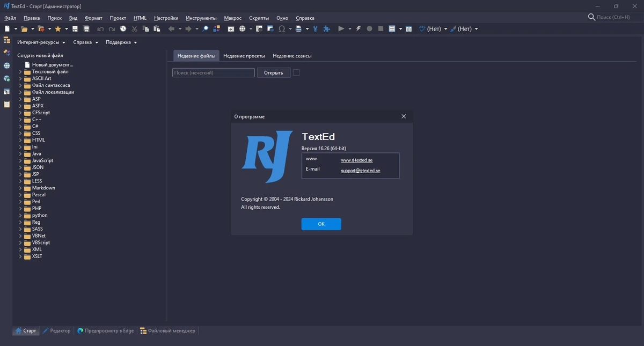Open the www.rj-texted.se link

357,160
